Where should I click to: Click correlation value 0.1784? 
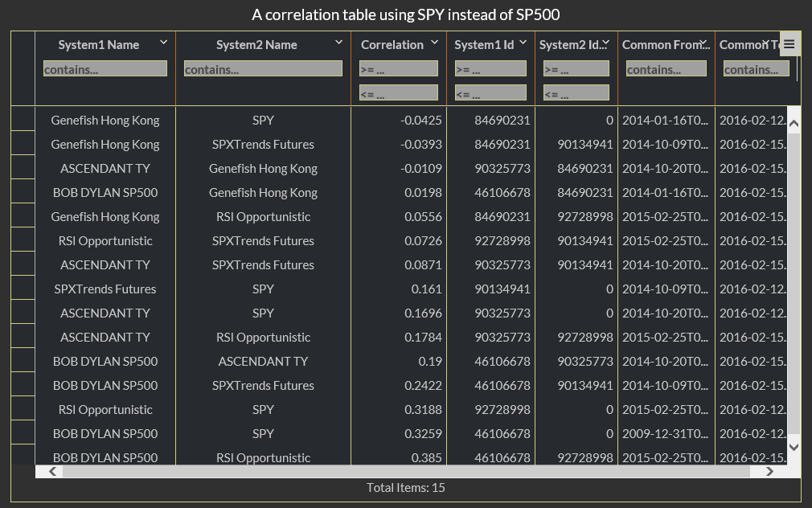[423, 337]
